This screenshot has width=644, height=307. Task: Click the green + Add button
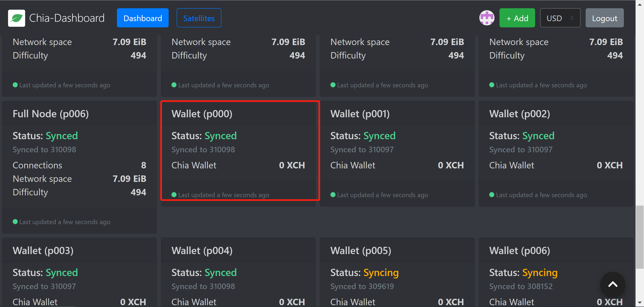[x=517, y=18]
